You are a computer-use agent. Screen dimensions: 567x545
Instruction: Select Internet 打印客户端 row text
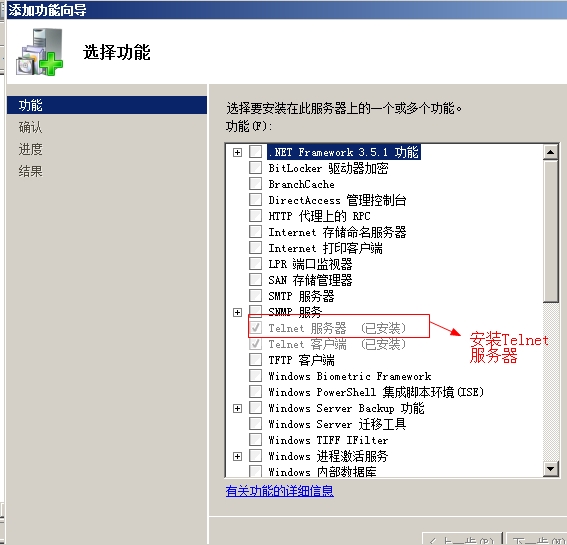[x=325, y=248]
